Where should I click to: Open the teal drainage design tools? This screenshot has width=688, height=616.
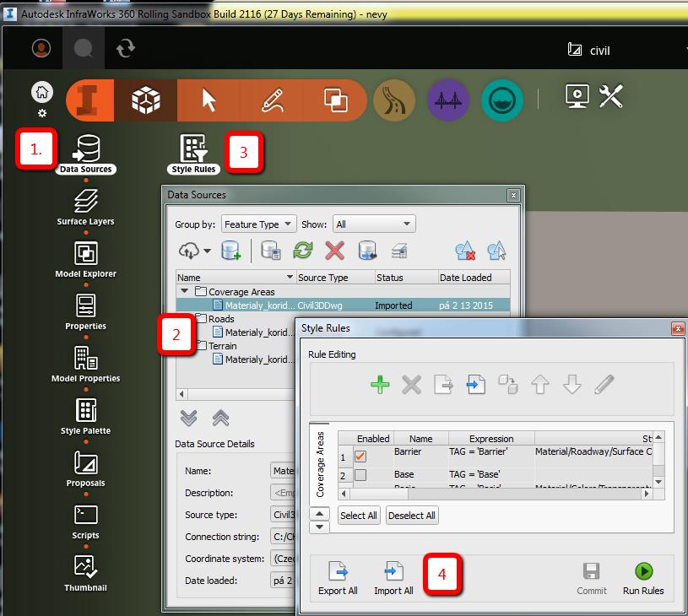(502, 100)
